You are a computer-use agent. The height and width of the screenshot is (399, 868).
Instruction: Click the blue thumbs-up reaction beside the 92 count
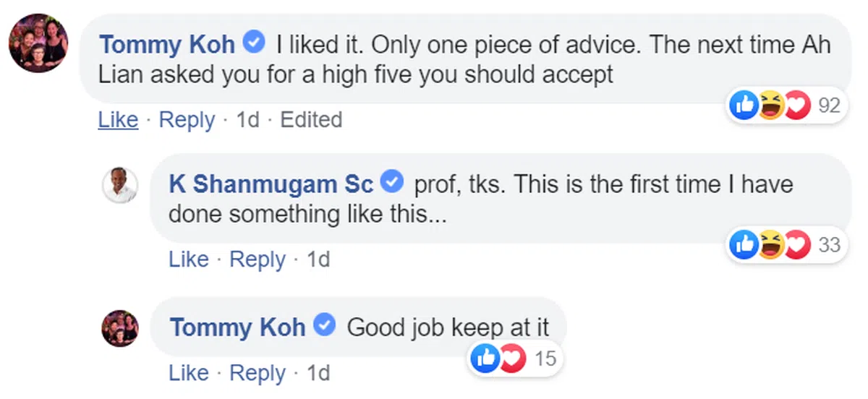(744, 107)
